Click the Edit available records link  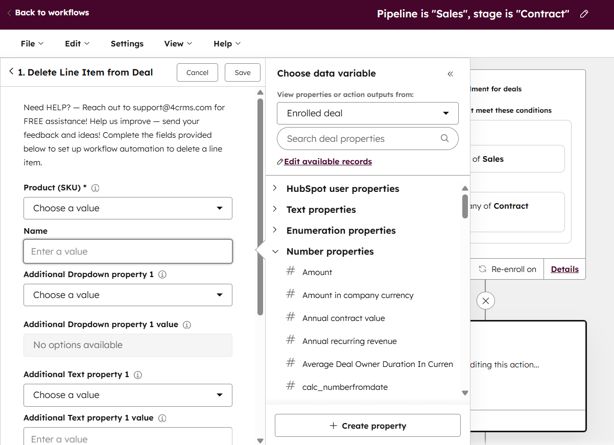[327, 162]
